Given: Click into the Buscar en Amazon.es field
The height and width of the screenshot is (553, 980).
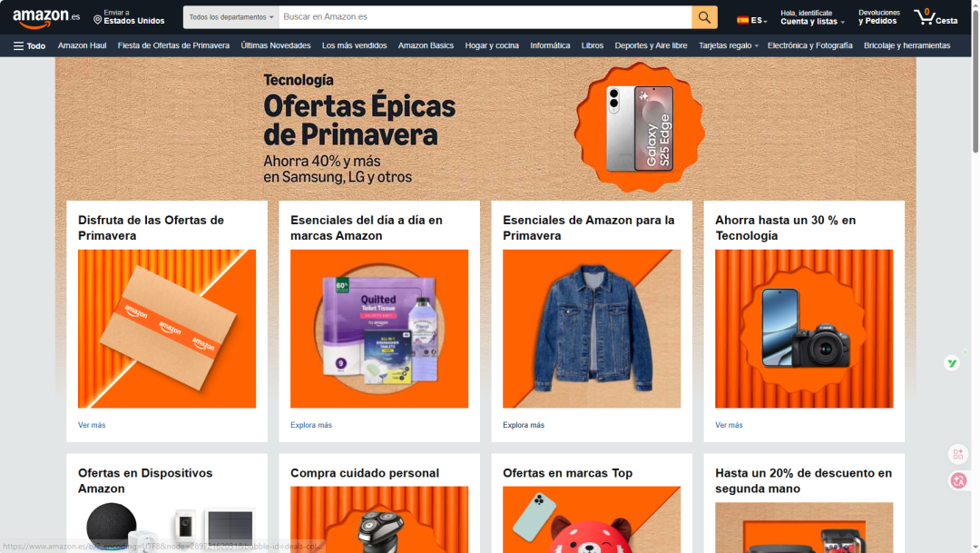Looking at the screenshot, I should tap(485, 17).
